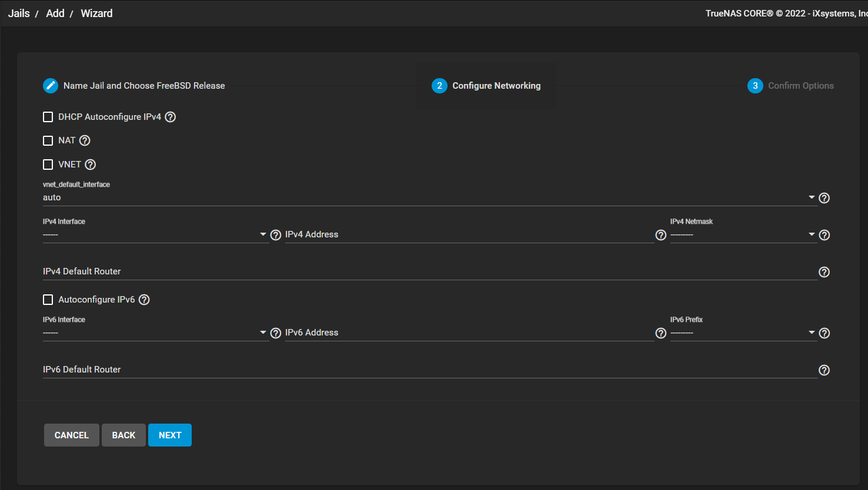Toggle the VNET checkbox
This screenshot has height=490, width=868.
(48, 165)
